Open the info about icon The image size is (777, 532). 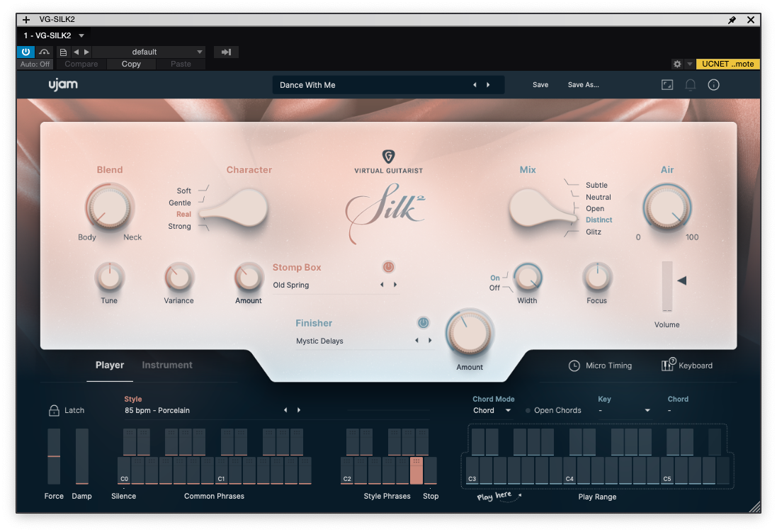click(x=713, y=85)
